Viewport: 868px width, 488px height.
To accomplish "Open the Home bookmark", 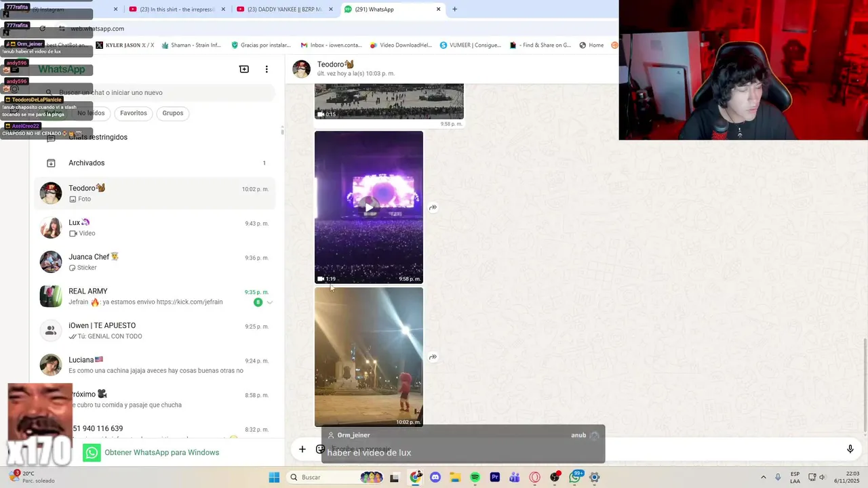I will tap(591, 45).
